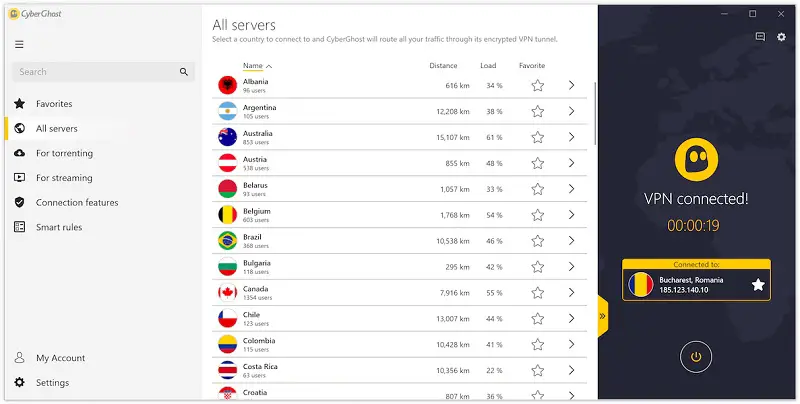Expand the Argentina server list chevron
The width and height of the screenshot is (800, 404).
tap(571, 112)
